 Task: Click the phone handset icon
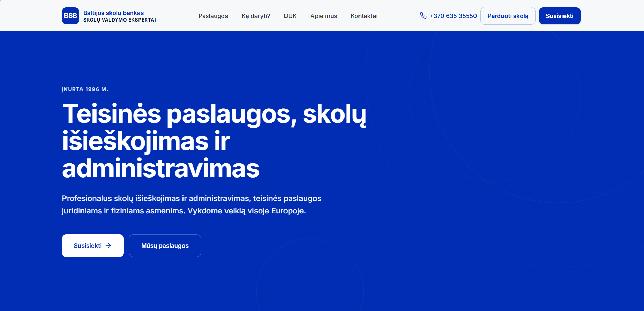click(x=423, y=16)
